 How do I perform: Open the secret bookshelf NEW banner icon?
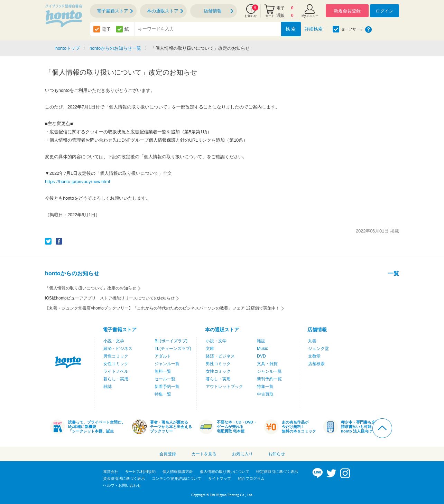(57, 427)
